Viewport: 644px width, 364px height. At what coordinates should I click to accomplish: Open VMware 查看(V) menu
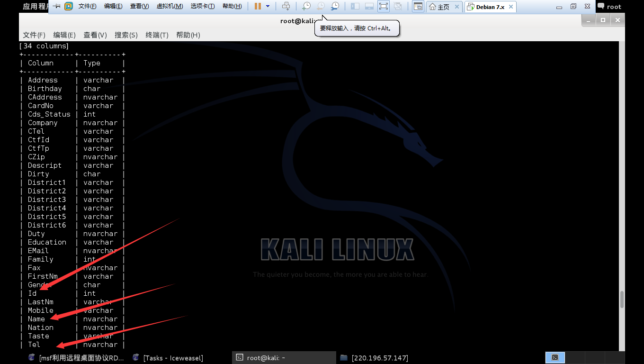click(139, 6)
